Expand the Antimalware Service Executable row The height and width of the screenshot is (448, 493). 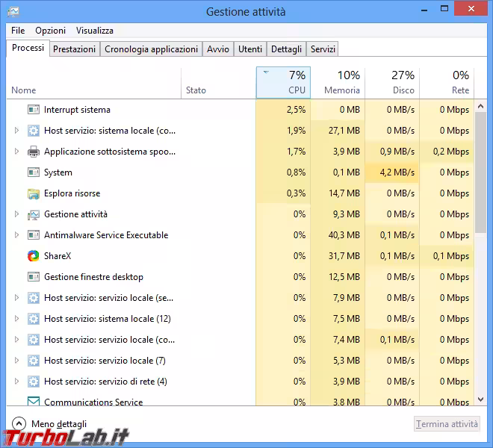click(x=16, y=235)
